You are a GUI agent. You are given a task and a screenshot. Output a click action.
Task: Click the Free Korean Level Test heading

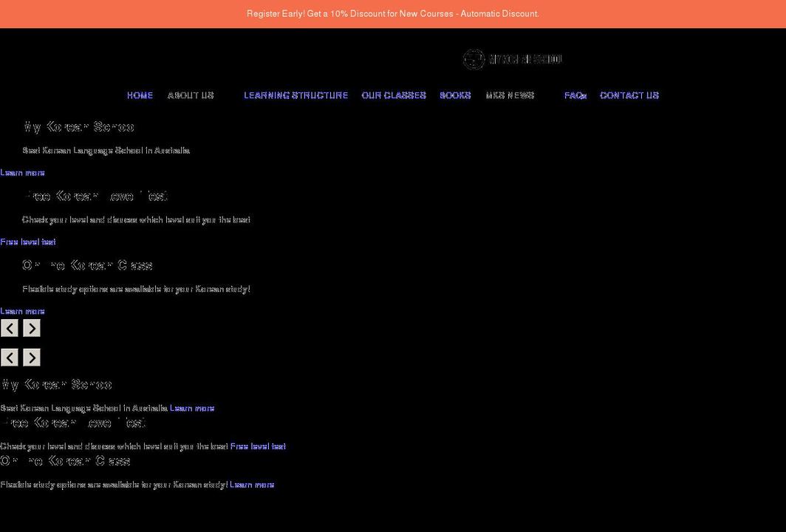pyautogui.click(x=97, y=195)
